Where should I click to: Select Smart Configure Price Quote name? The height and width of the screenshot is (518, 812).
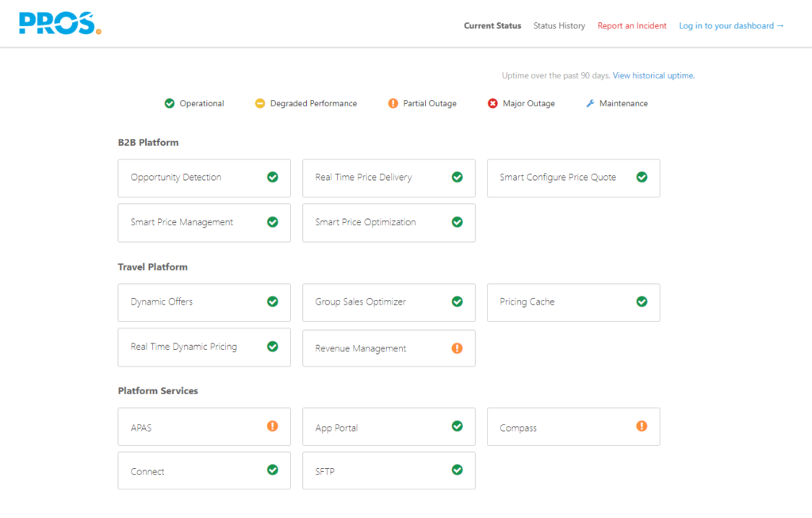[557, 177]
